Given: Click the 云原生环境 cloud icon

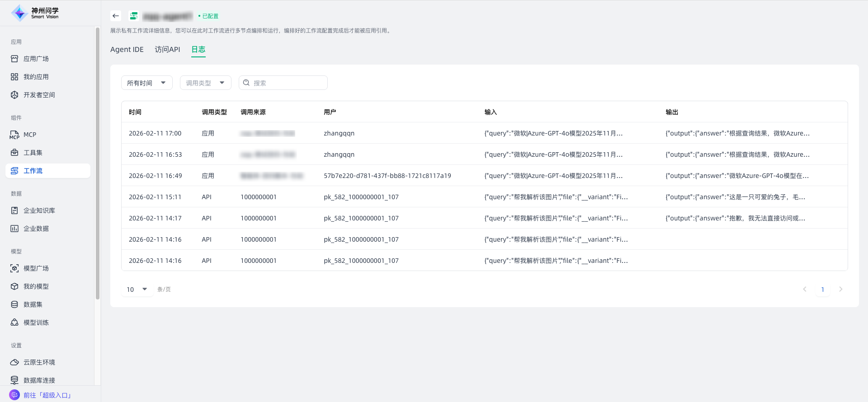Looking at the screenshot, I should tap(14, 362).
